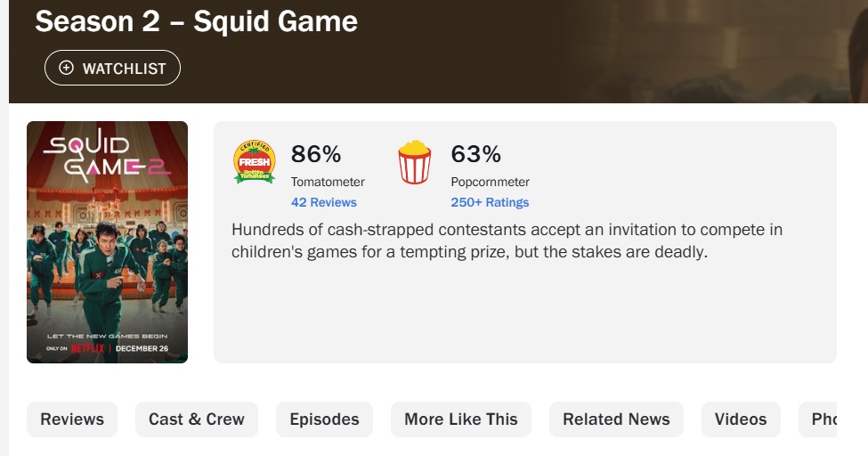
Task: Click the show synopsis text
Action: [x=507, y=240]
